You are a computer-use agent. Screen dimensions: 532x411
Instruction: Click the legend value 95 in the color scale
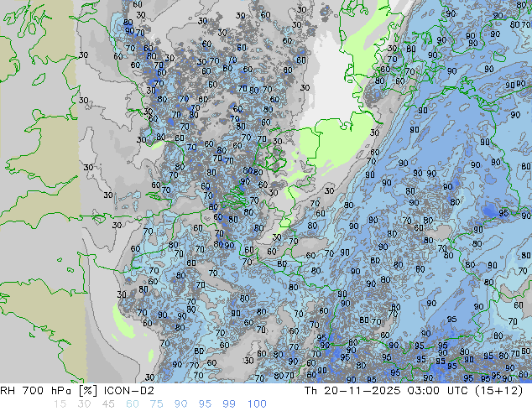(205, 404)
